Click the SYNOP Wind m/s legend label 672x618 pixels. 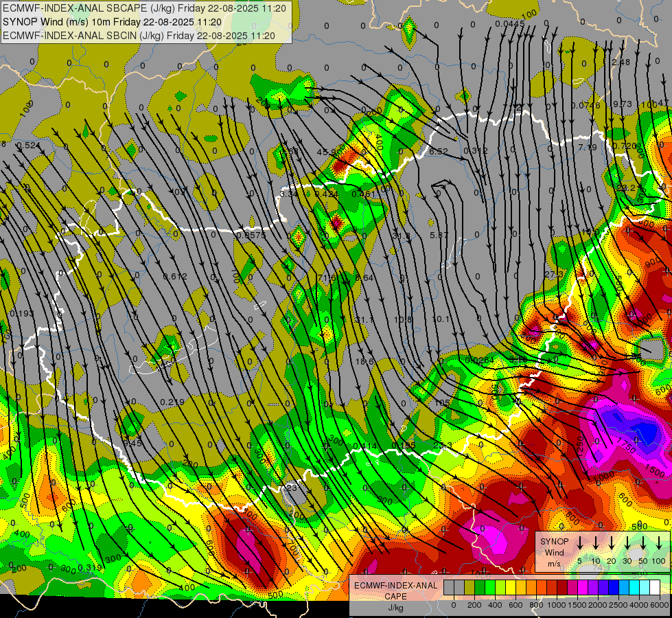click(554, 553)
